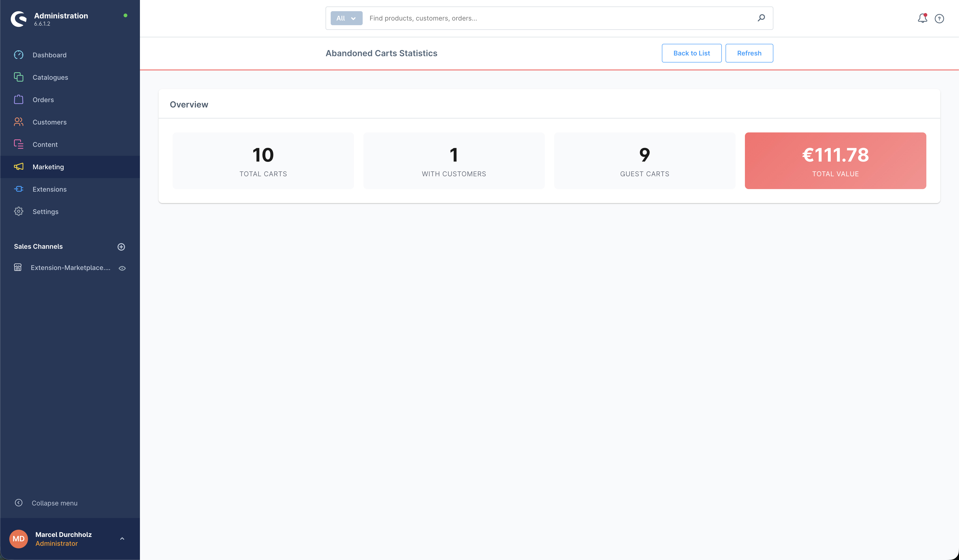
Task: Toggle Extension-Marketplace storefront eye icon
Action: coord(122,268)
